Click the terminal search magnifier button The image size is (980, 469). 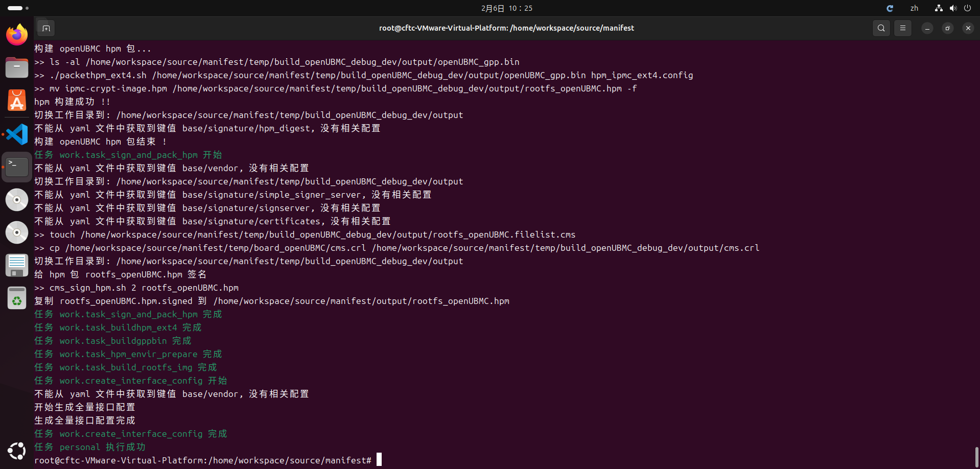[881, 28]
